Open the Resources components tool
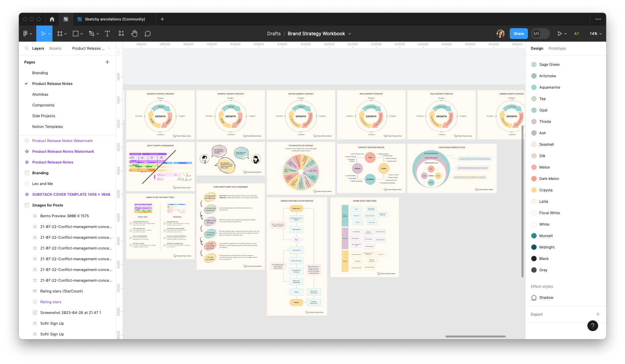Image resolution: width=625 pixels, height=364 pixels. [x=121, y=34]
